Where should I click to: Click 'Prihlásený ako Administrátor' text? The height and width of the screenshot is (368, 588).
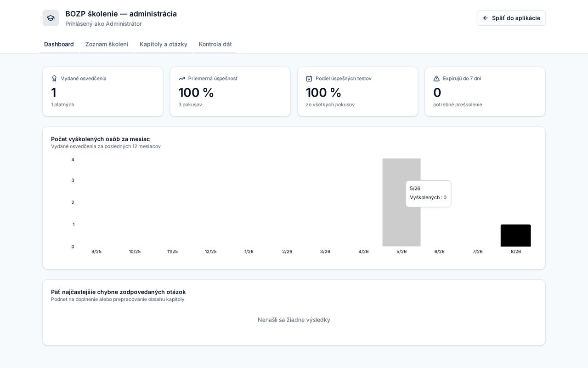pyautogui.click(x=103, y=24)
